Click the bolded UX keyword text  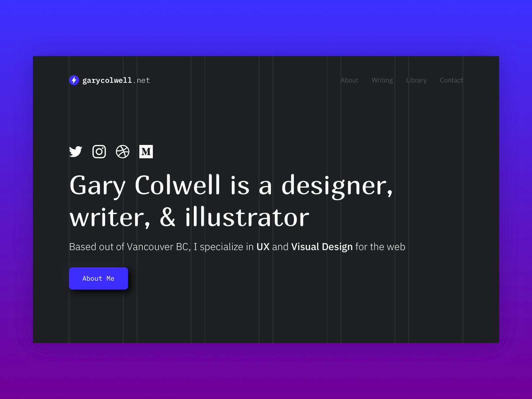click(x=263, y=247)
